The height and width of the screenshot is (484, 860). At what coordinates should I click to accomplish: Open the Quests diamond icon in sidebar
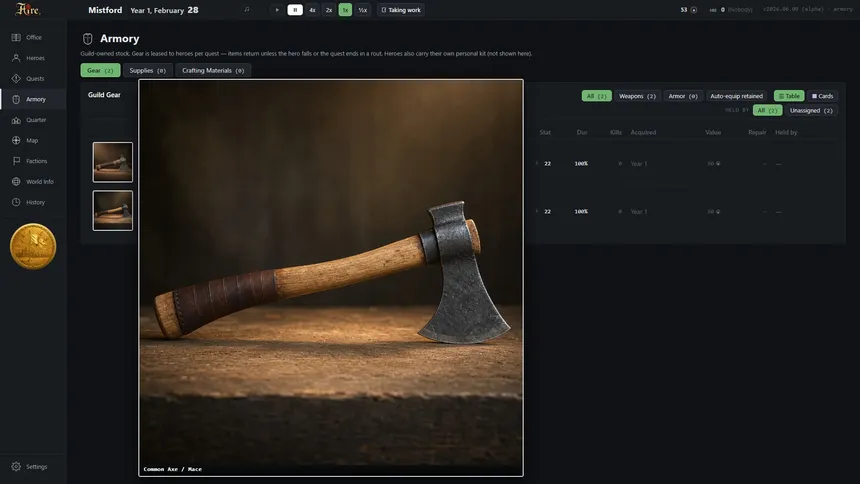[16, 78]
